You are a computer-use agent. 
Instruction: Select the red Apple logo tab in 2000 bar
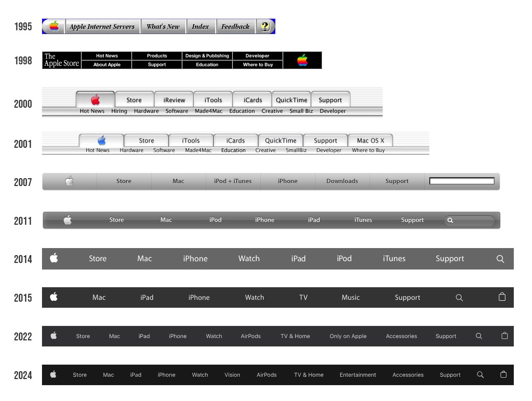pyautogui.click(x=95, y=100)
